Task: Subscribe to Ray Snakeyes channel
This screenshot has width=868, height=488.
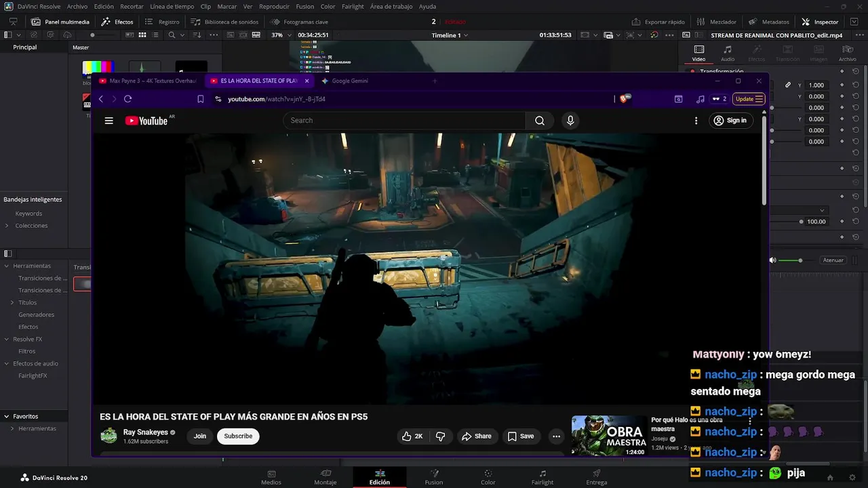Action: (238, 436)
